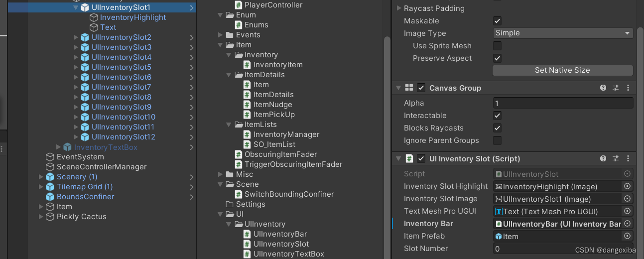Expand the Misc folder
644x259 pixels.
221,174
